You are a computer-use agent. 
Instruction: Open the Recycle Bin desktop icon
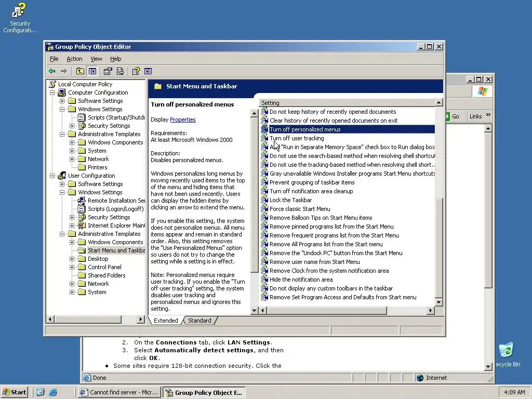point(507,355)
